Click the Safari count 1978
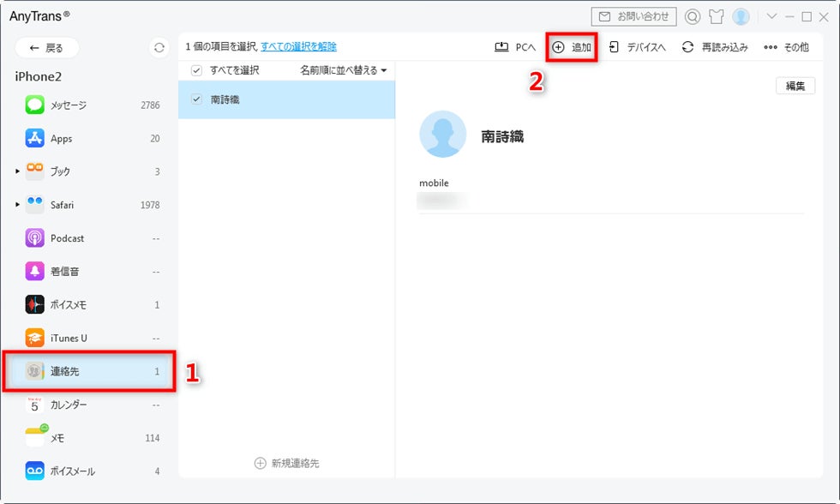Image resolution: width=840 pixels, height=504 pixels. click(150, 205)
